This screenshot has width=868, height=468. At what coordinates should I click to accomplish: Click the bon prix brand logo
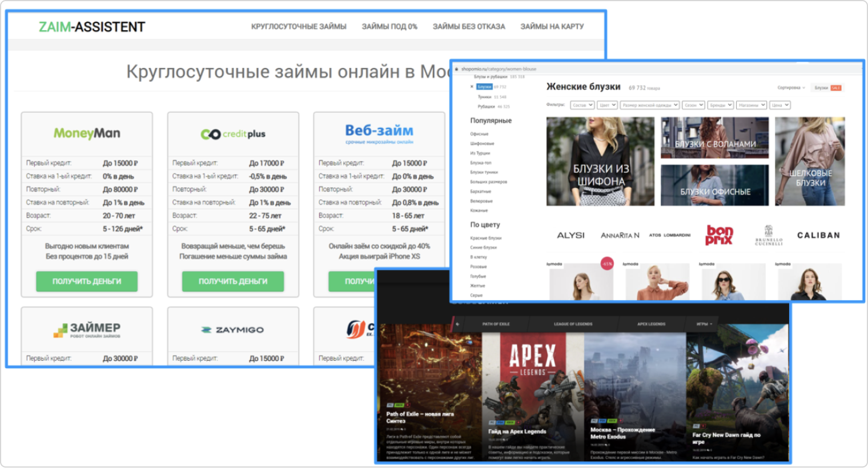tap(720, 235)
